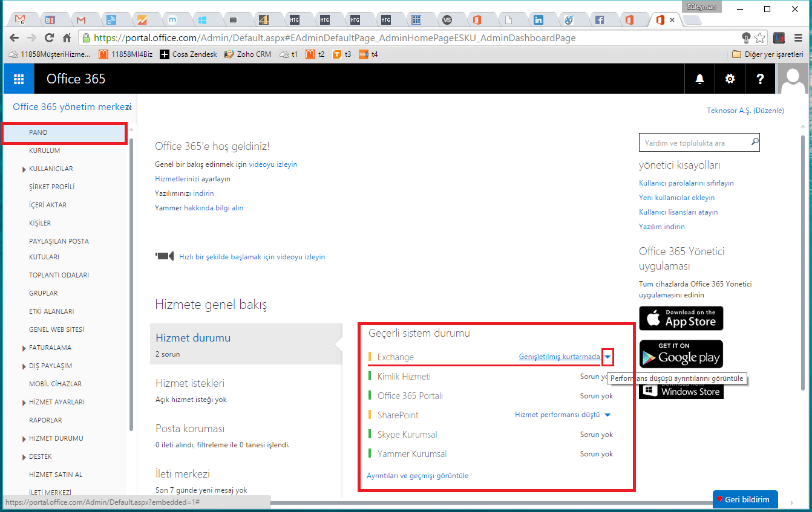Expand the Exchange status dropdown arrow
812x512 pixels.
pos(607,357)
